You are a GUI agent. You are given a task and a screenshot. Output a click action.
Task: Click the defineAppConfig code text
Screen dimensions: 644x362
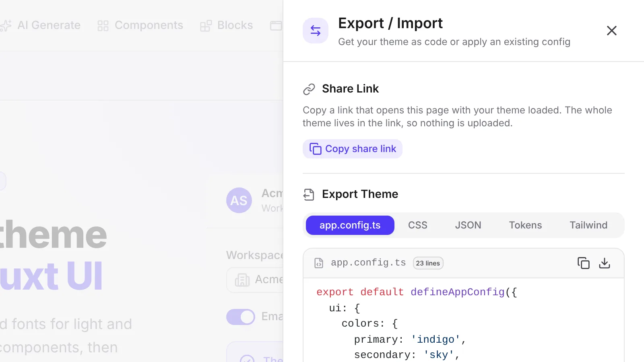458,292
